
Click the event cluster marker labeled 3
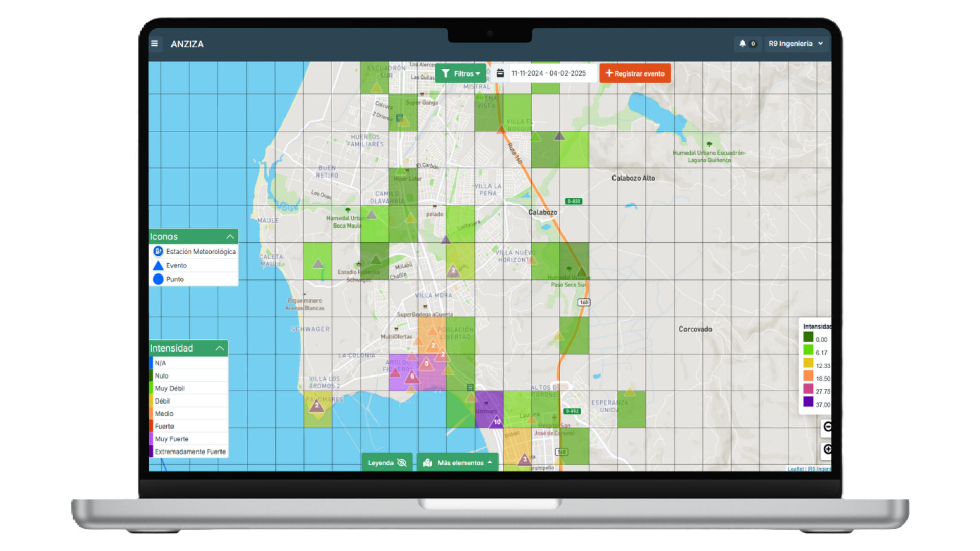click(x=524, y=459)
